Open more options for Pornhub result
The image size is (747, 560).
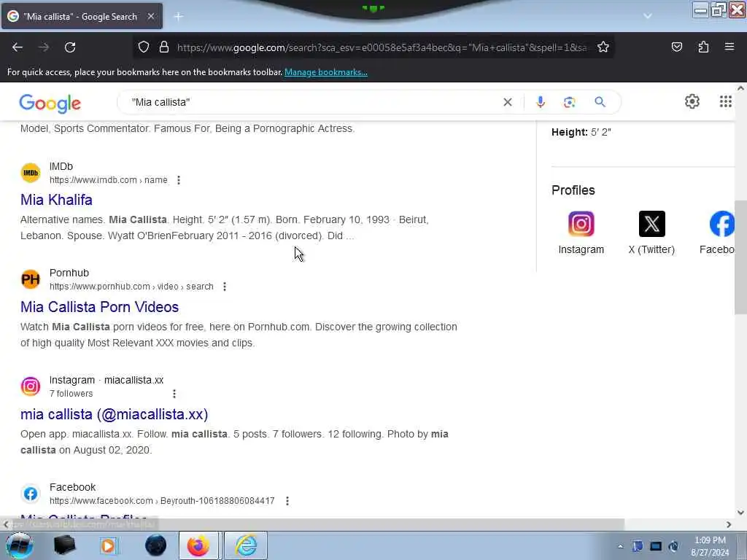pyautogui.click(x=225, y=287)
